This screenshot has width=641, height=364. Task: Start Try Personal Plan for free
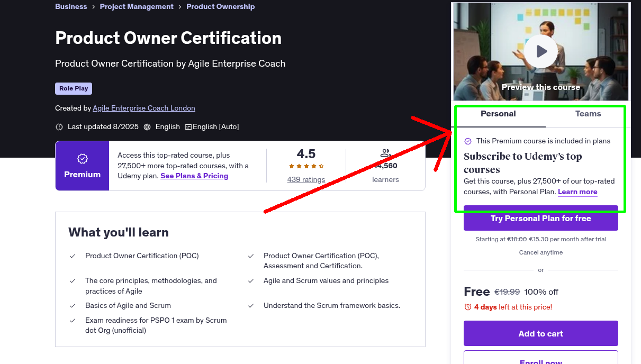point(541,218)
